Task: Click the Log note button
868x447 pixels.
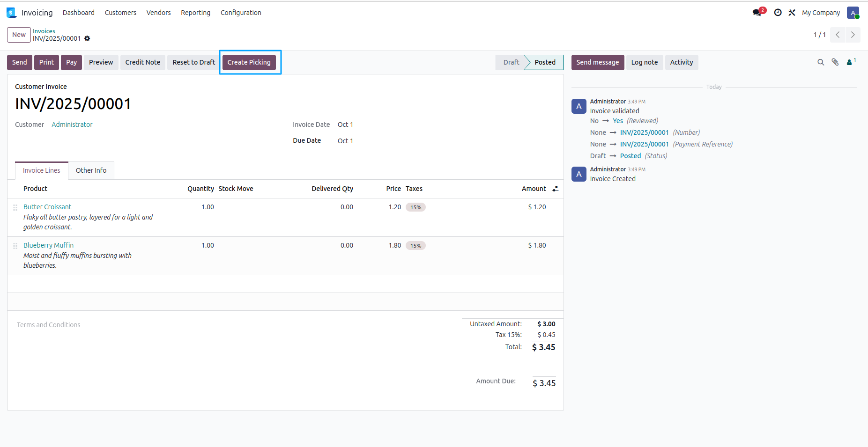Action: coord(644,62)
